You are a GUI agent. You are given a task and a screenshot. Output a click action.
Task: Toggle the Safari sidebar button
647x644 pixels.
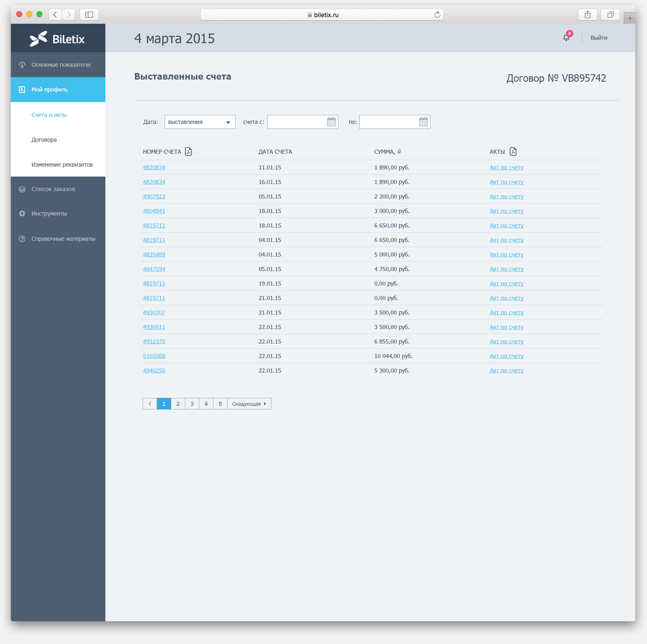[x=89, y=15]
